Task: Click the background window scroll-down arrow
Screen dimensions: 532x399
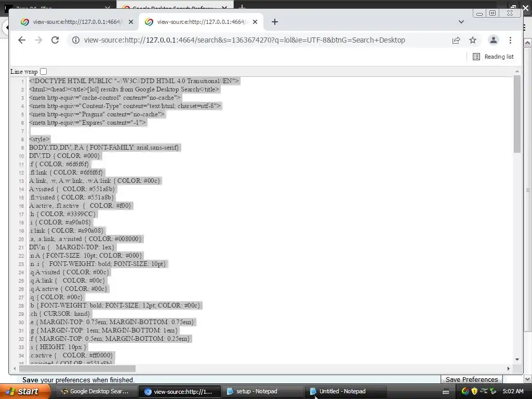Action: (x=528, y=379)
